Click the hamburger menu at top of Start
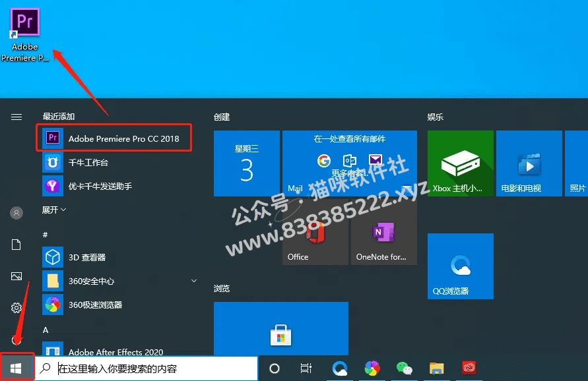Screen dimensions: 588x381 click(16, 117)
